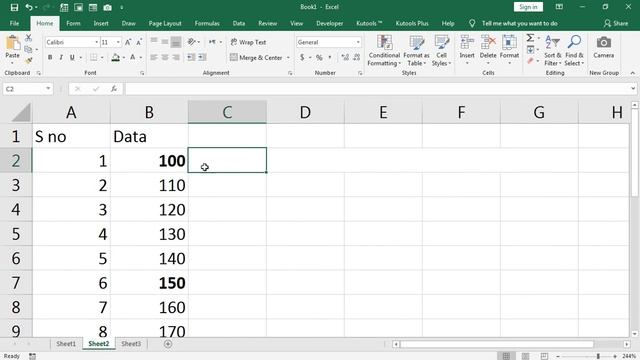The image size is (640, 360).
Task: Toggle Bold formatting
Action: point(50,58)
